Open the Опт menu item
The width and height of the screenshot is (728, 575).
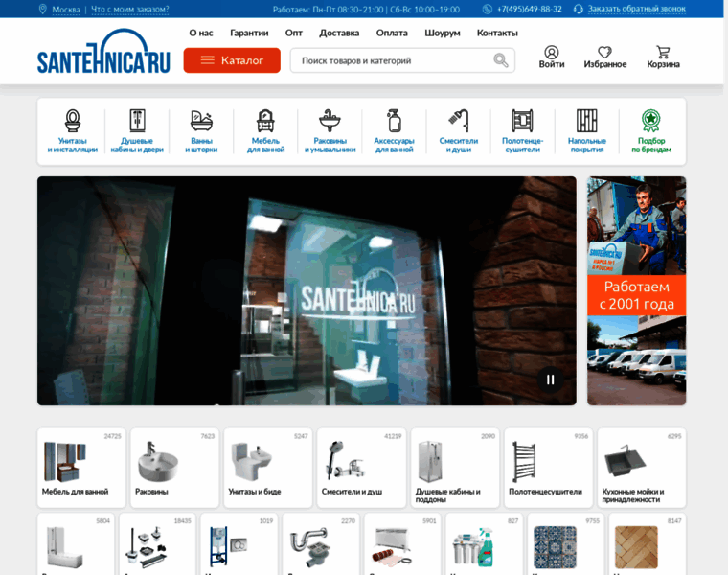(x=294, y=33)
